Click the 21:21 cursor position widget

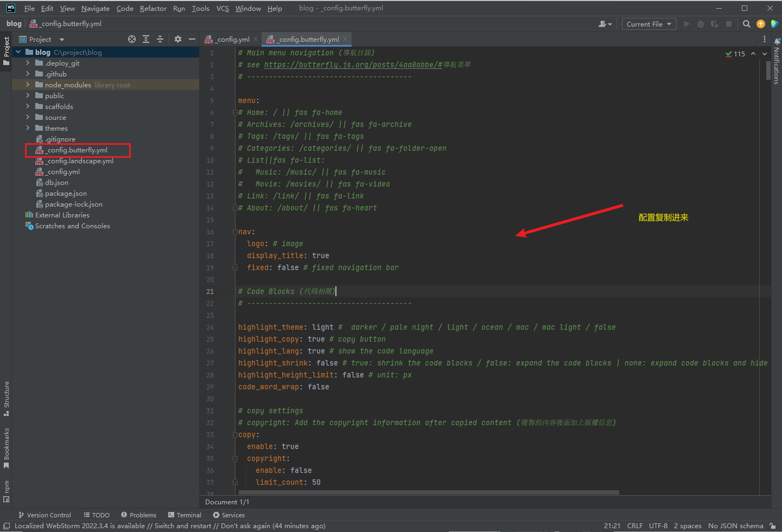pyautogui.click(x=612, y=525)
